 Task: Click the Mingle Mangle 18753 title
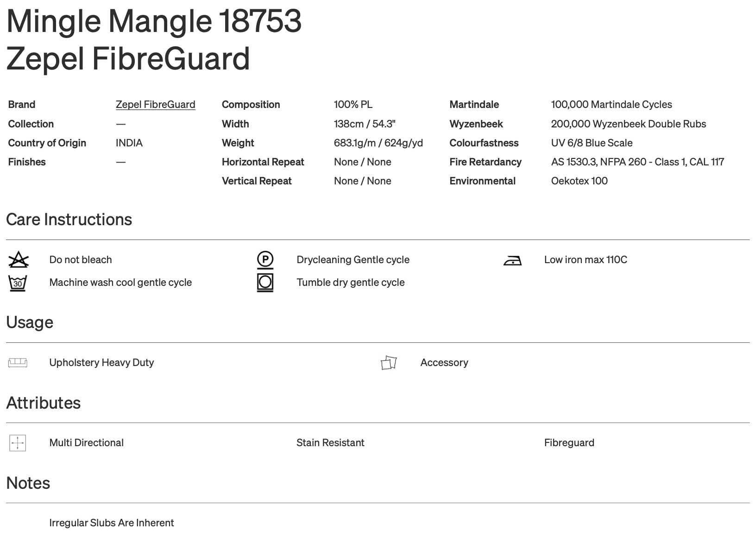pyautogui.click(x=154, y=21)
